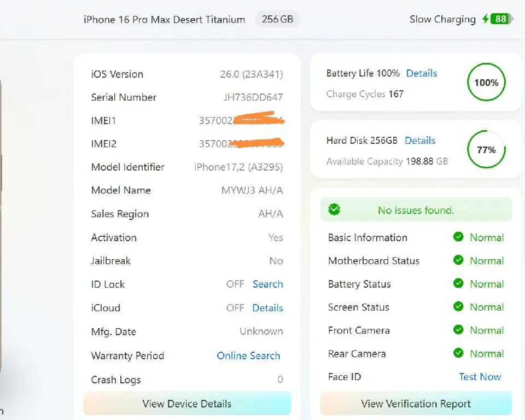Open Battery Life Details link

click(421, 73)
